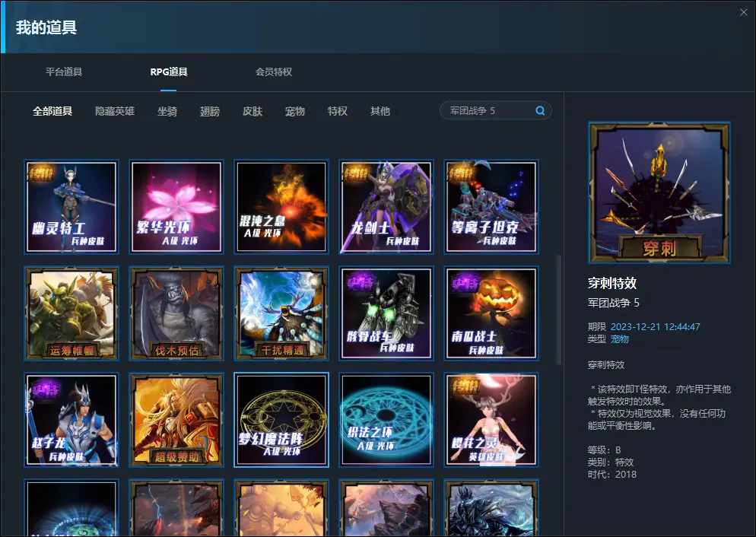
Task: Select the 运筹帷幄 item card
Action: [x=71, y=313]
